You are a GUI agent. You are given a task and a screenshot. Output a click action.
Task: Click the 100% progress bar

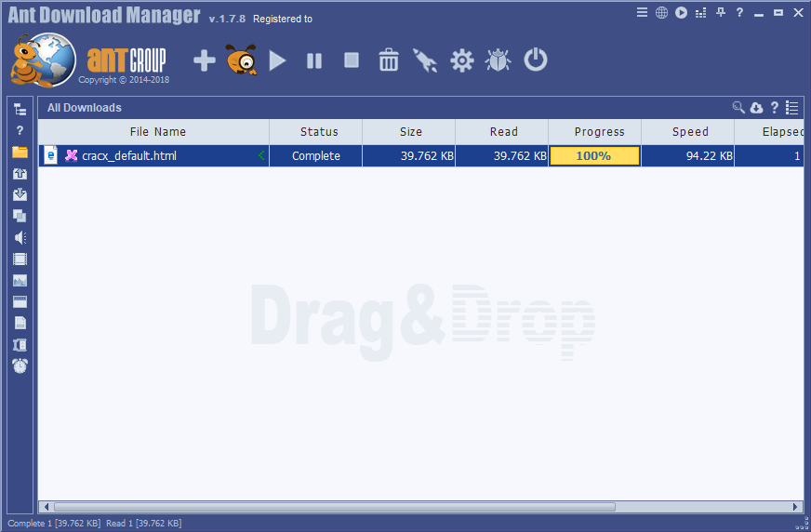coord(595,155)
